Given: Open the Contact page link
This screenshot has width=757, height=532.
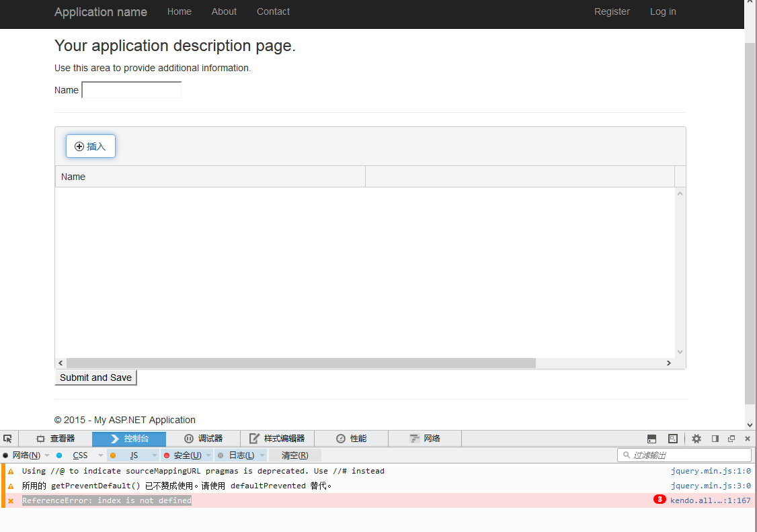Looking at the screenshot, I should [273, 11].
